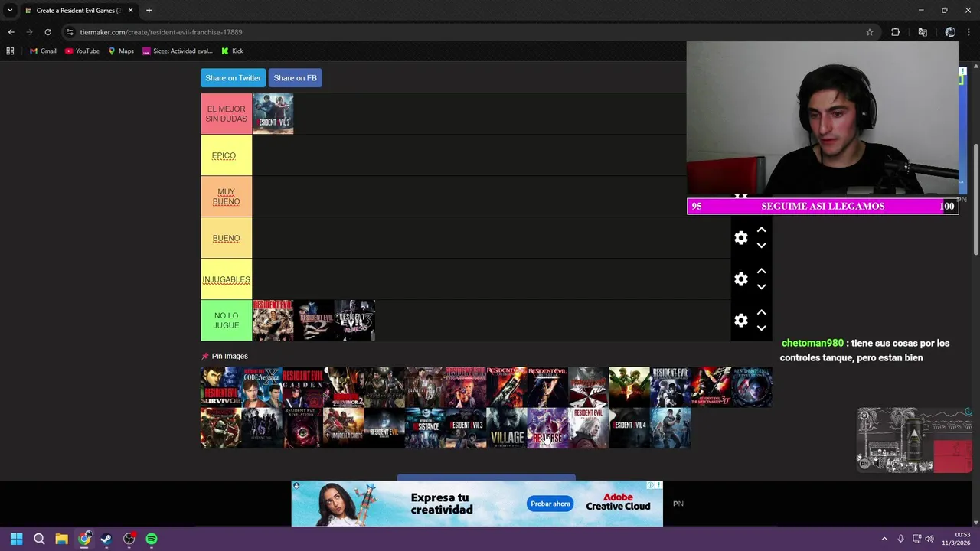Click Pin Images label

(230, 357)
